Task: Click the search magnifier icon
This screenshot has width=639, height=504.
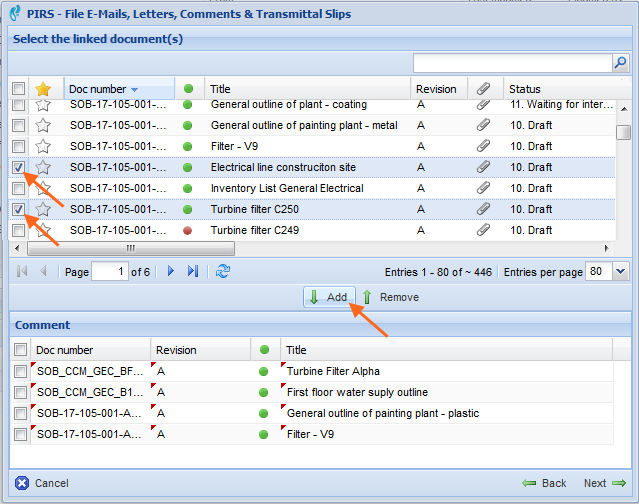Action: coord(620,63)
